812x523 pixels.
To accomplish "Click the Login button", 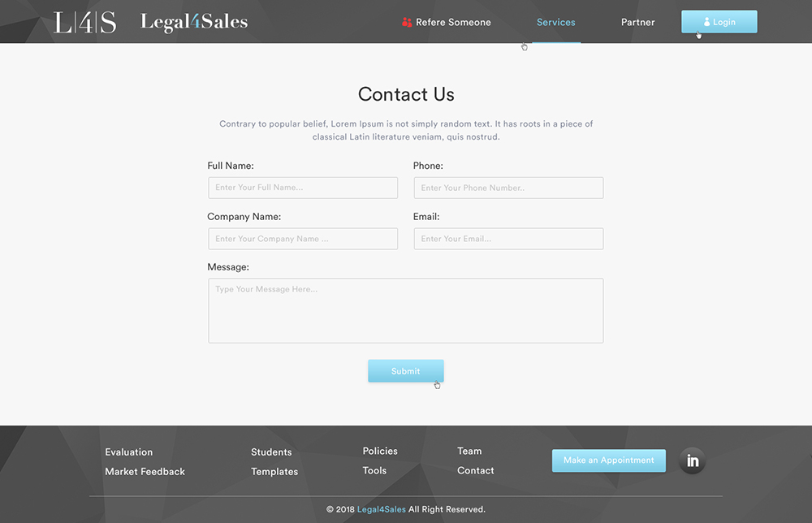I will tap(719, 22).
